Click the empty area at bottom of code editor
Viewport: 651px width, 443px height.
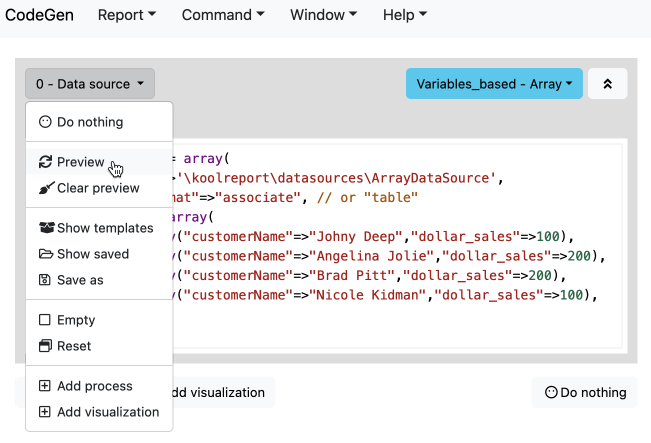[397, 326]
